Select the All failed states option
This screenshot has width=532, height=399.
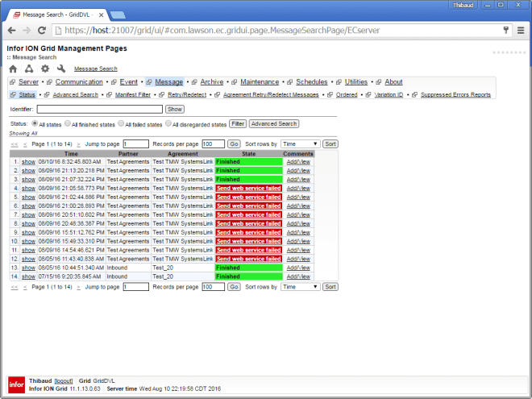pos(121,124)
